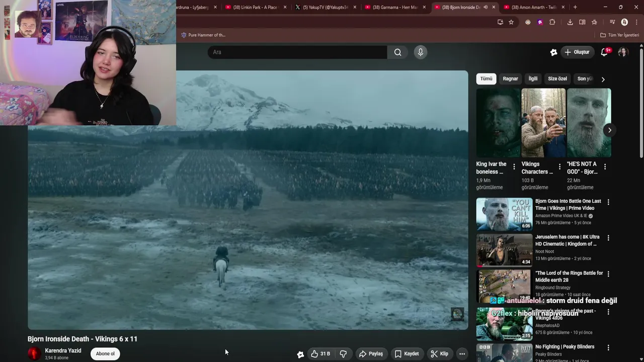Open Ragnar's visions of the past thumbnail
Screen dimensions: 644x362
504,324
